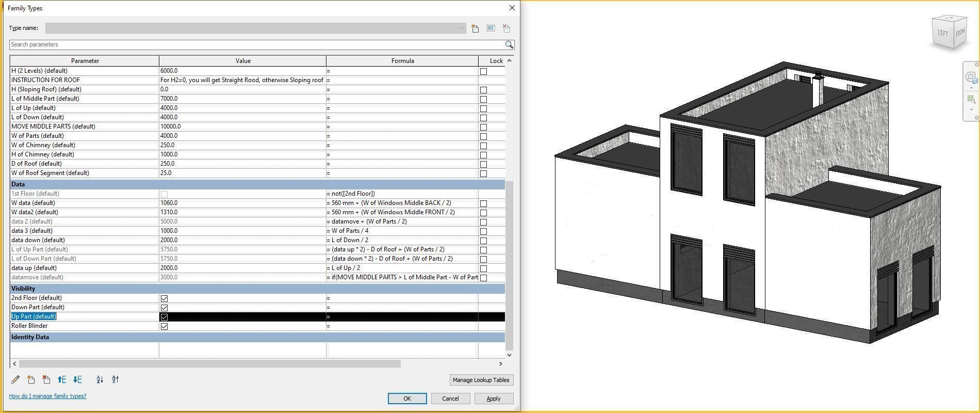Click the OK button
The width and height of the screenshot is (980, 413).
[407, 399]
